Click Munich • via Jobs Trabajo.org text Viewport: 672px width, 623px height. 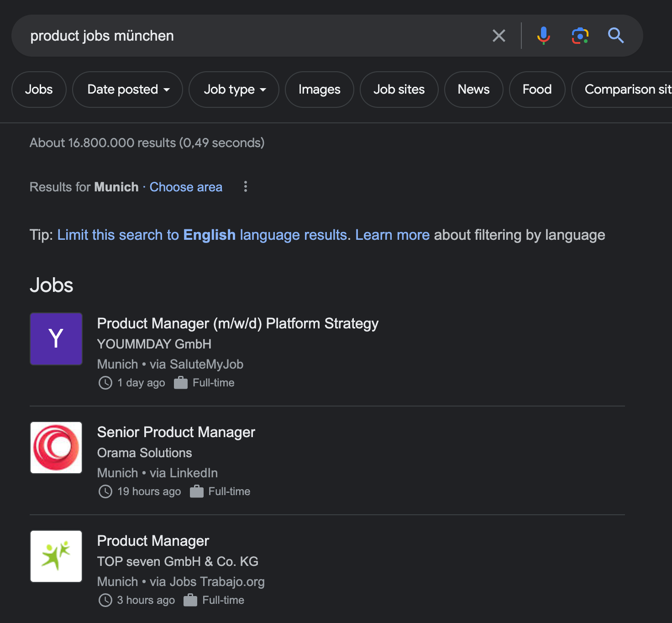tap(181, 581)
